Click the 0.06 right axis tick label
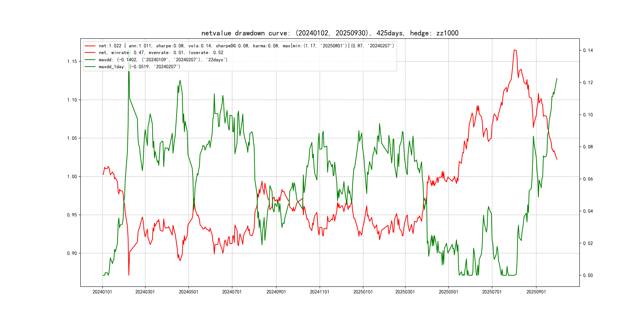This screenshot has width=644, height=322. (x=588, y=179)
